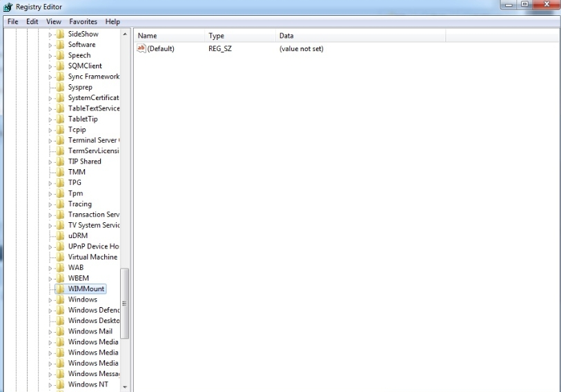Image resolution: width=561 pixels, height=392 pixels.
Task: Expand the Tracing key
Action: [x=50, y=205]
